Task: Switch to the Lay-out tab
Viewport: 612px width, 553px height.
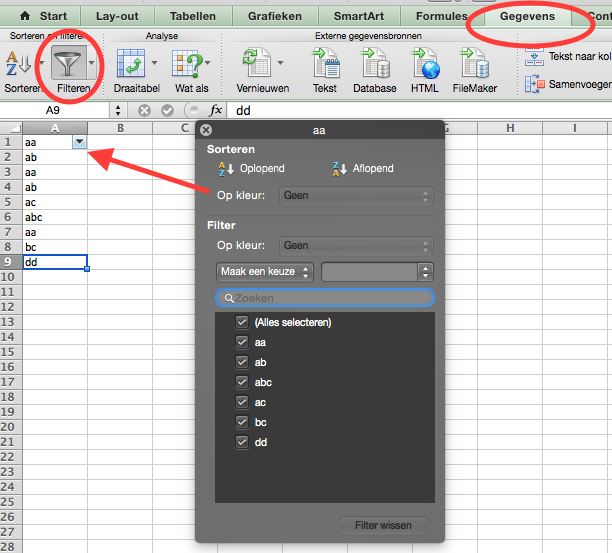Action: [117, 16]
